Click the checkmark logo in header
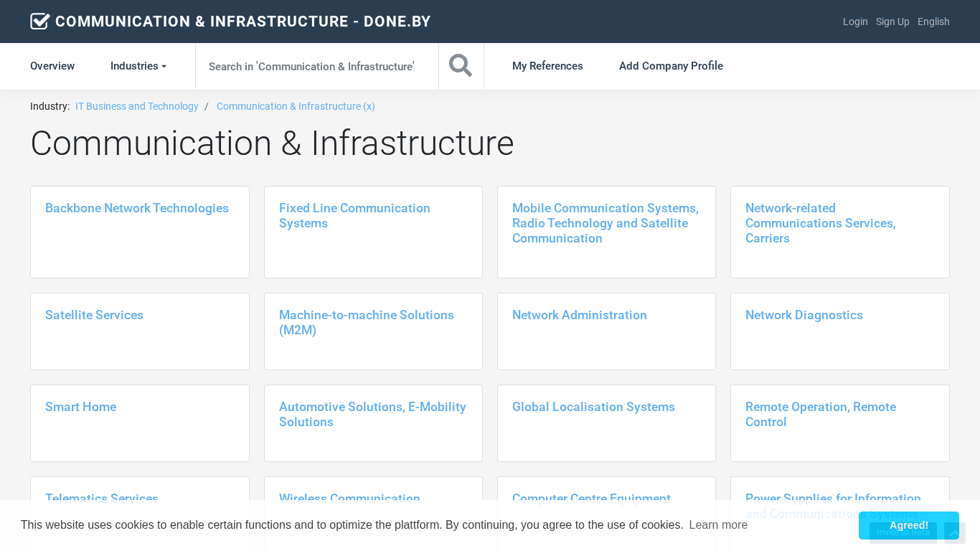 [40, 22]
